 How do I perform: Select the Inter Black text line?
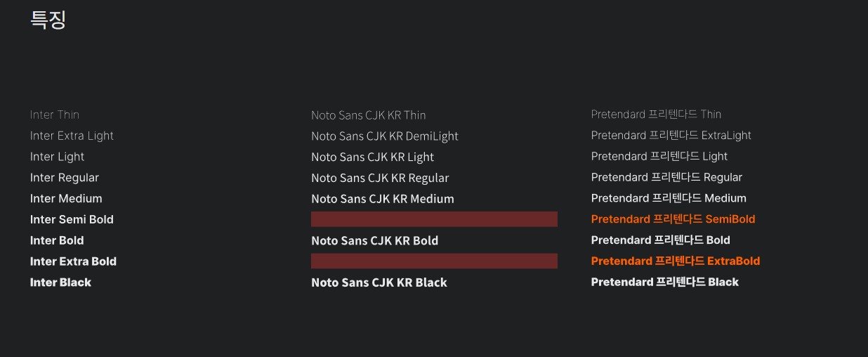click(x=60, y=282)
